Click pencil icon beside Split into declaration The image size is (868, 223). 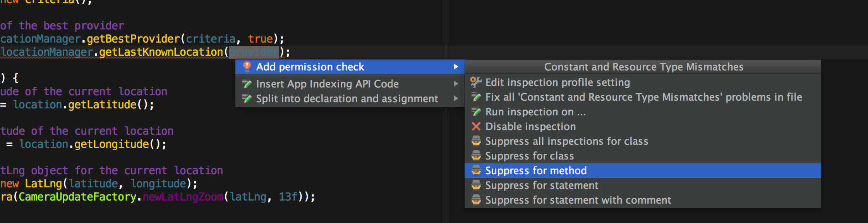[x=247, y=99]
